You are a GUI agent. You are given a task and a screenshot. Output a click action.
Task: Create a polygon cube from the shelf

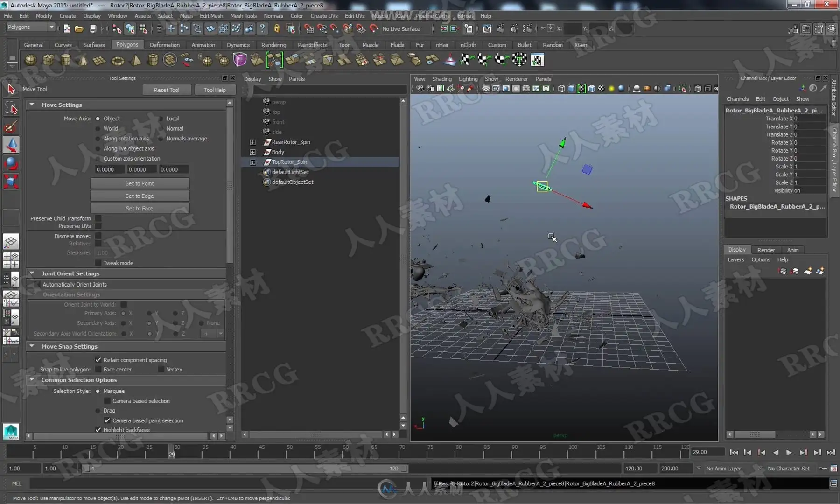pyautogui.click(x=48, y=60)
